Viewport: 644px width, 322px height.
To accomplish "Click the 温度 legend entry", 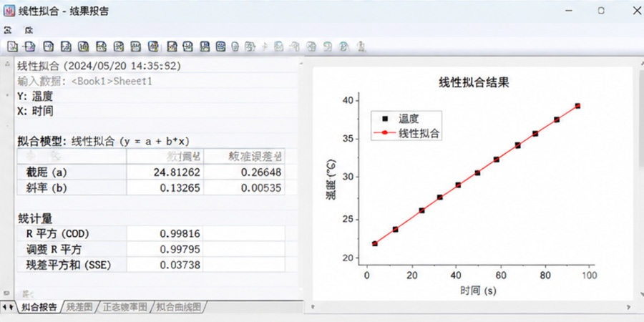I will point(400,119).
